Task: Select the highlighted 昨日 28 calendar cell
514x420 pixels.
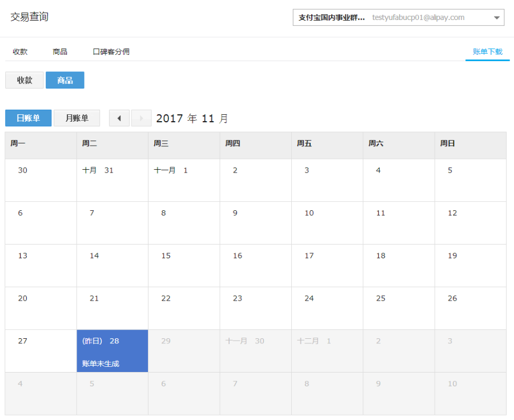Action: (113, 351)
